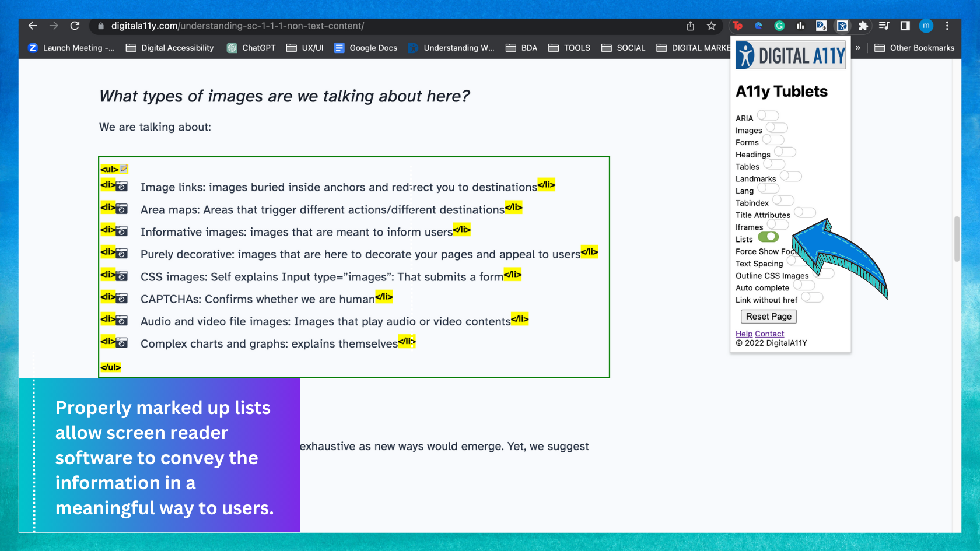Click the puzzle piece Extensions icon
Image resolution: width=980 pixels, height=551 pixels.
coord(863,26)
